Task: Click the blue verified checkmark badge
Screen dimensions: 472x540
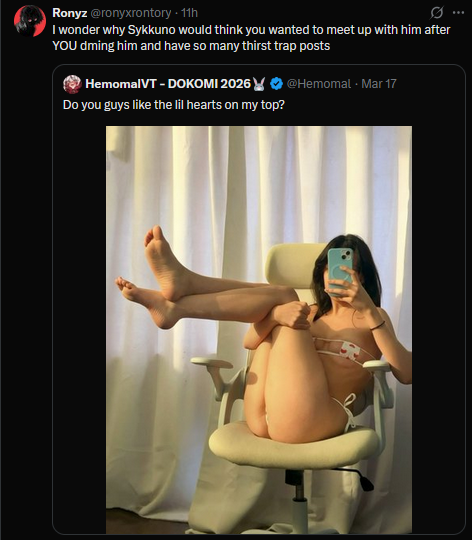Action: click(x=276, y=84)
